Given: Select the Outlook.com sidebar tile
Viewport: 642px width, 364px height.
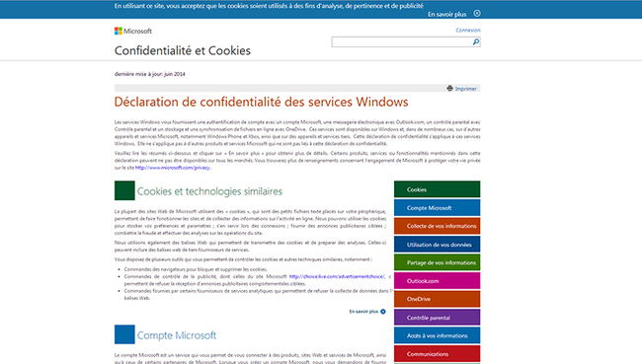Looking at the screenshot, I should 437,280.
